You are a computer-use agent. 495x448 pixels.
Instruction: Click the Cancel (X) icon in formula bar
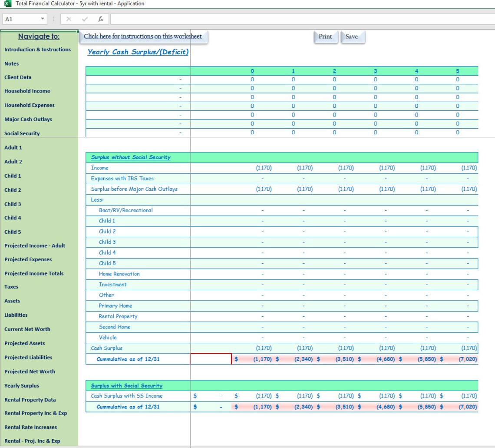click(69, 19)
